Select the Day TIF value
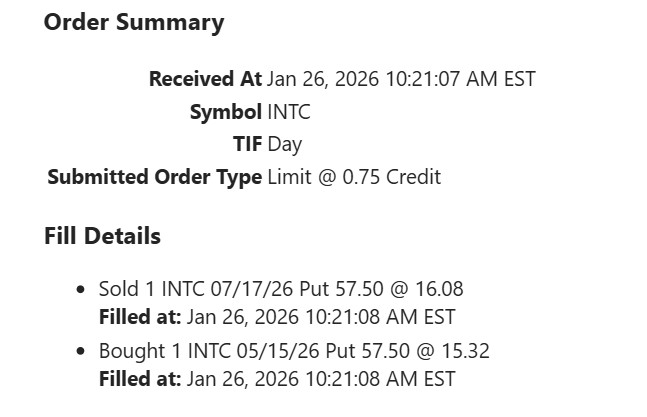The width and height of the screenshot is (647, 417). coord(285,144)
